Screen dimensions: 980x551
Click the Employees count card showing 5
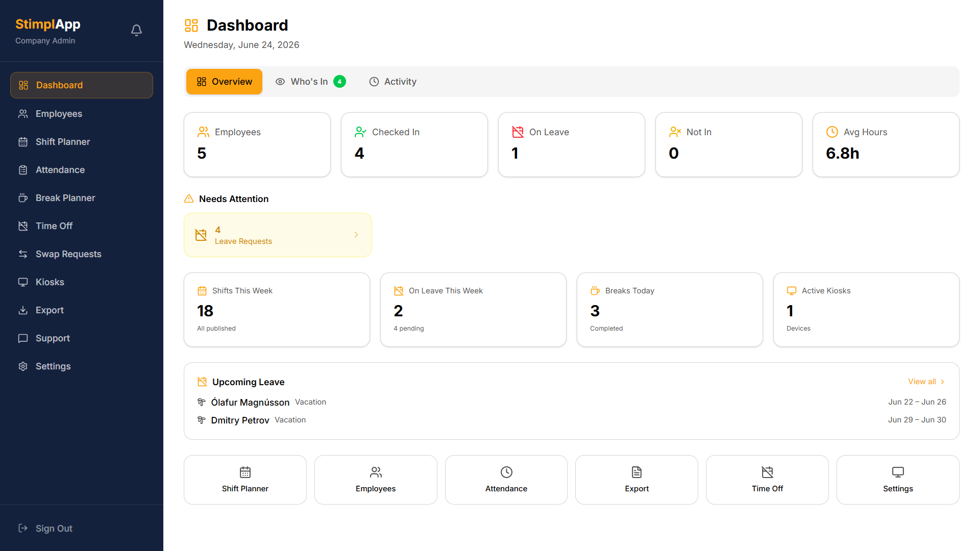click(x=257, y=144)
